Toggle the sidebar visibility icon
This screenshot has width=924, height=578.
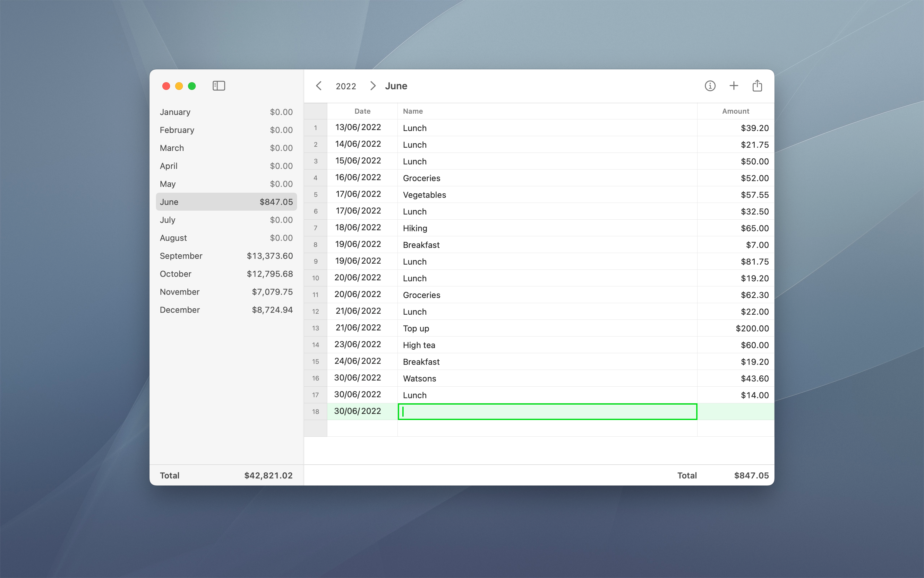pyautogui.click(x=219, y=86)
